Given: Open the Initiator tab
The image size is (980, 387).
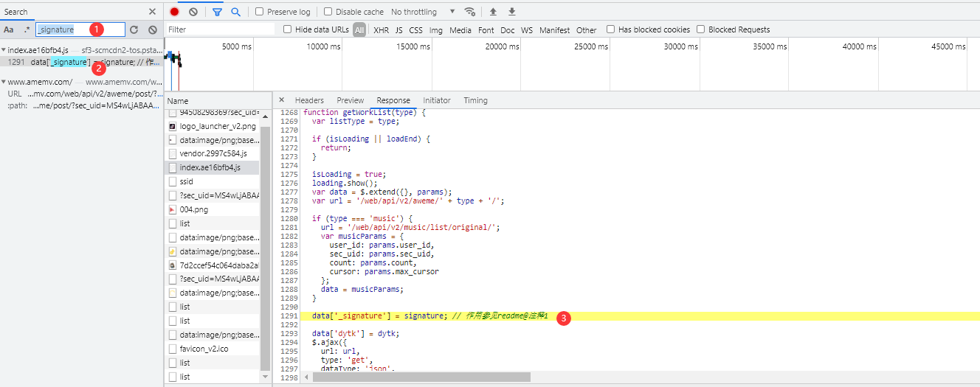Looking at the screenshot, I should click(437, 100).
